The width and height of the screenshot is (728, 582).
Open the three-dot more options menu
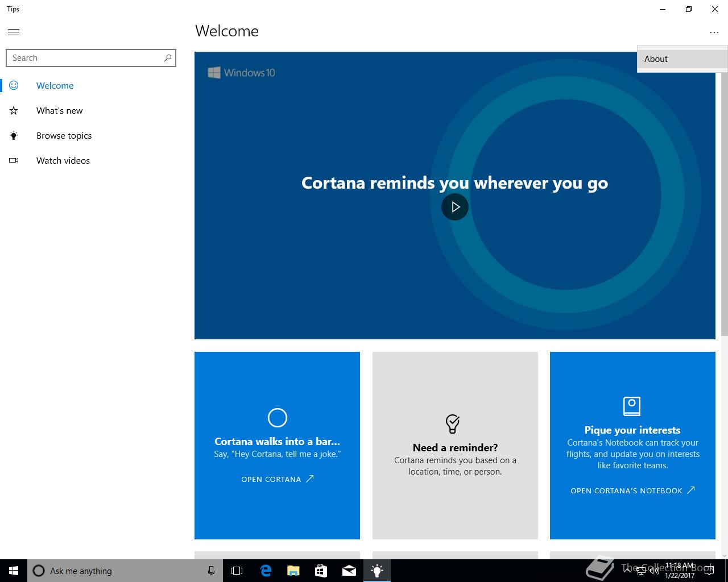[714, 32]
